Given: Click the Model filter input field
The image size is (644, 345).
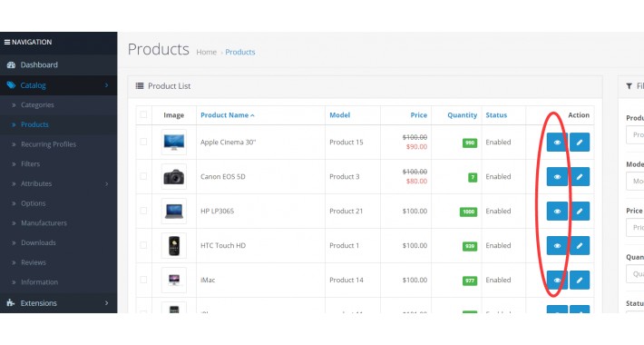Looking at the screenshot, I should coord(635,181).
